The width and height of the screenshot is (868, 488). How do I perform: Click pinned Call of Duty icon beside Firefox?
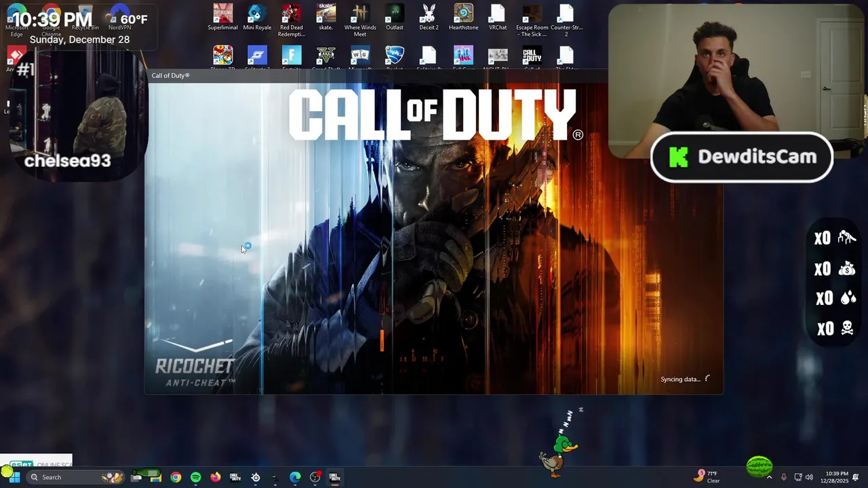(x=235, y=477)
